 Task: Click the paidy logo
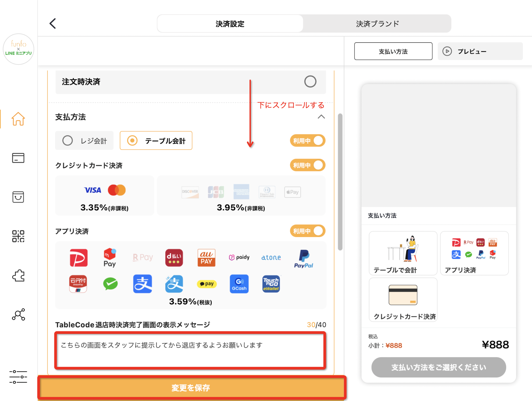pos(239,257)
